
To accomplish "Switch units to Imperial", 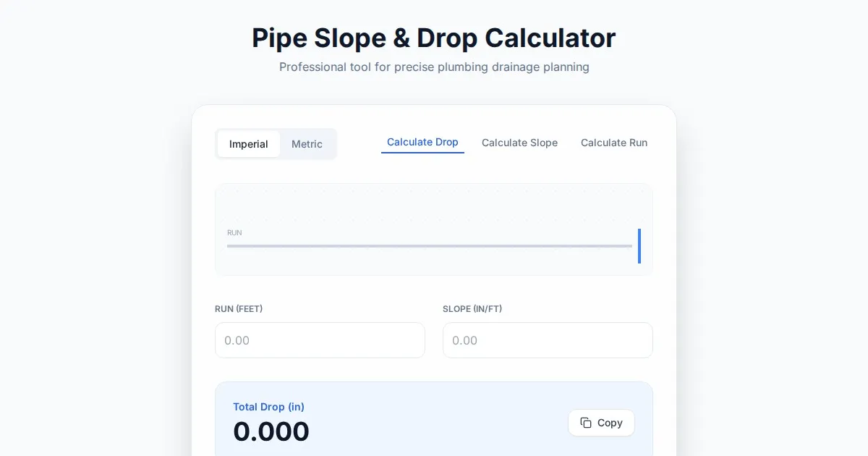I will coord(249,144).
